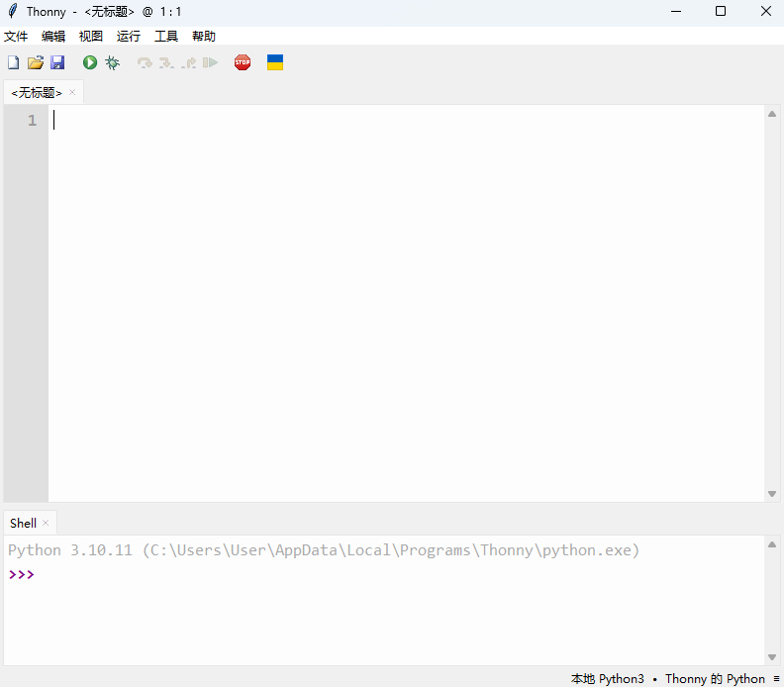Open a file with folder icon
Image resolution: width=784 pixels, height=687 pixels.
tap(36, 62)
